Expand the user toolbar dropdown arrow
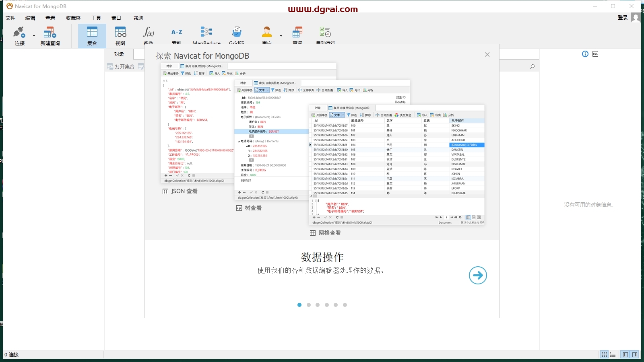This screenshot has width=644, height=362. coord(281,36)
